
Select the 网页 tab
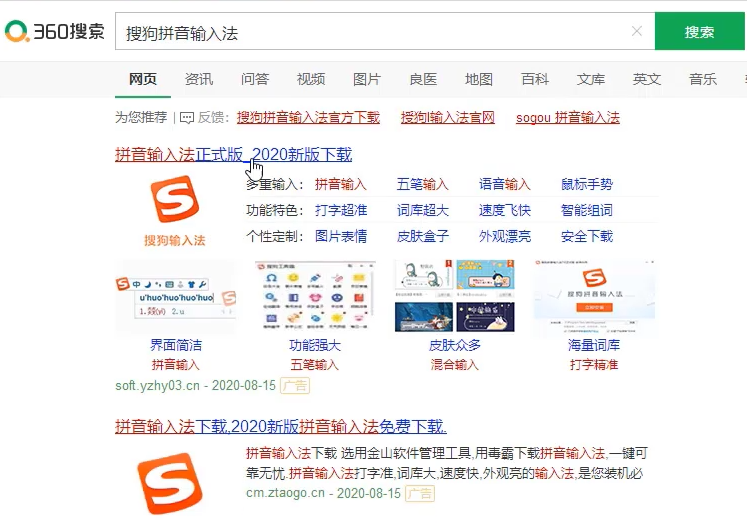click(x=143, y=79)
